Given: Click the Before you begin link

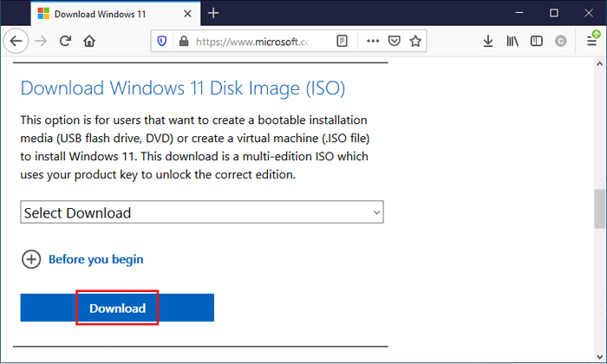Looking at the screenshot, I should point(95,259).
